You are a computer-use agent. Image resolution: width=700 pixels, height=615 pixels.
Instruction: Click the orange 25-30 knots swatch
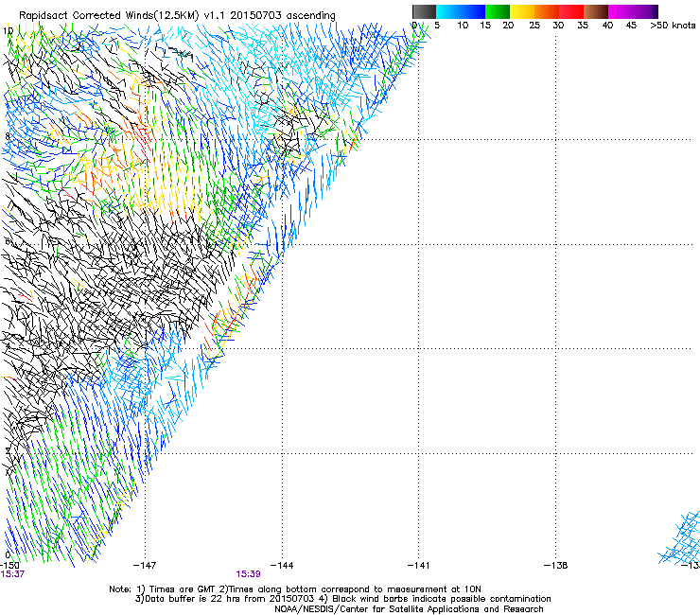click(x=547, y=11)
